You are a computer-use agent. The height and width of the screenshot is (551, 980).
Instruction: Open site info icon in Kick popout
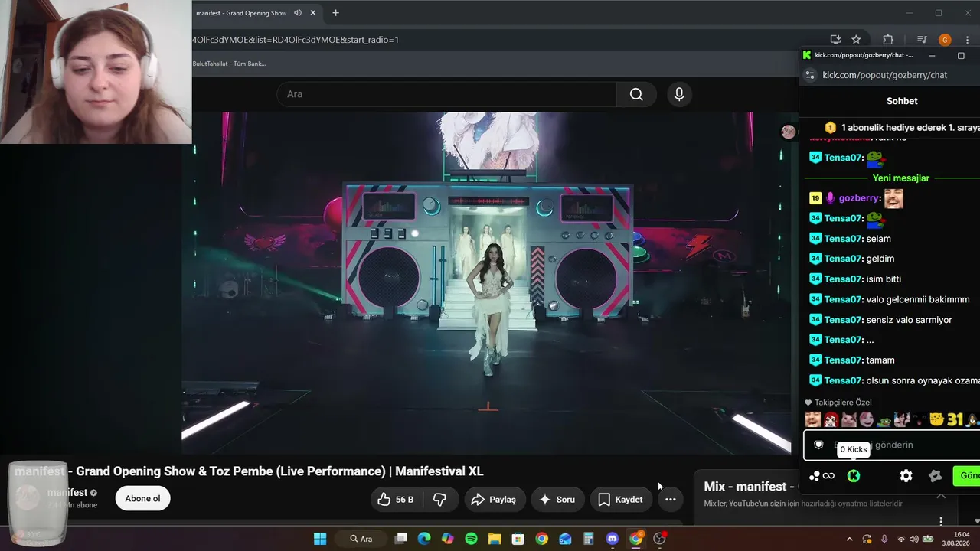[x=810, y=75]
